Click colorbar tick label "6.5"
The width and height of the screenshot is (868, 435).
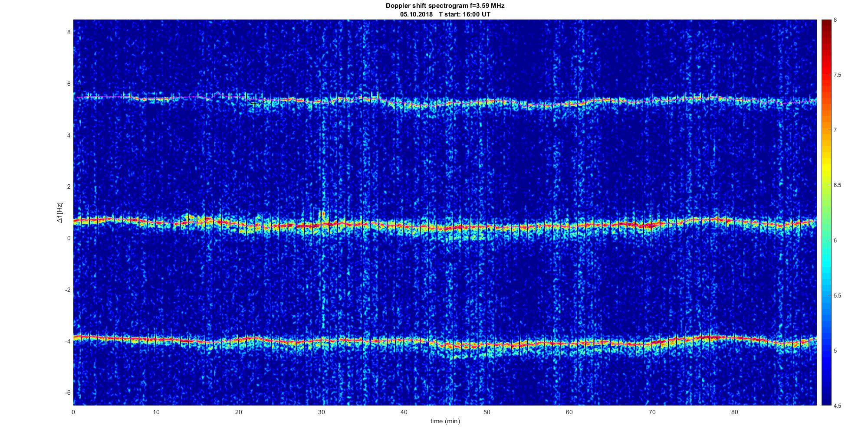pos(838,185)
